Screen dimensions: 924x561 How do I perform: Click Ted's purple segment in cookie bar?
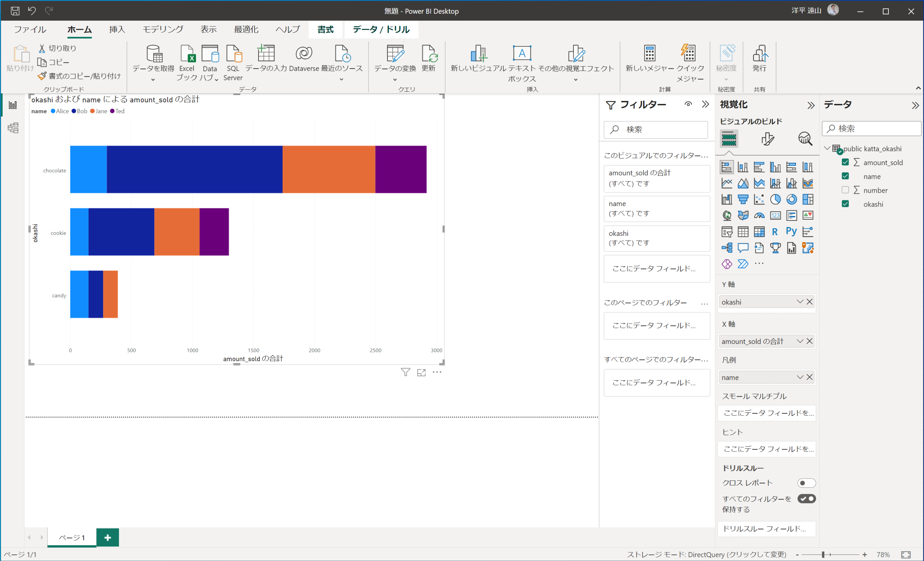214,232
